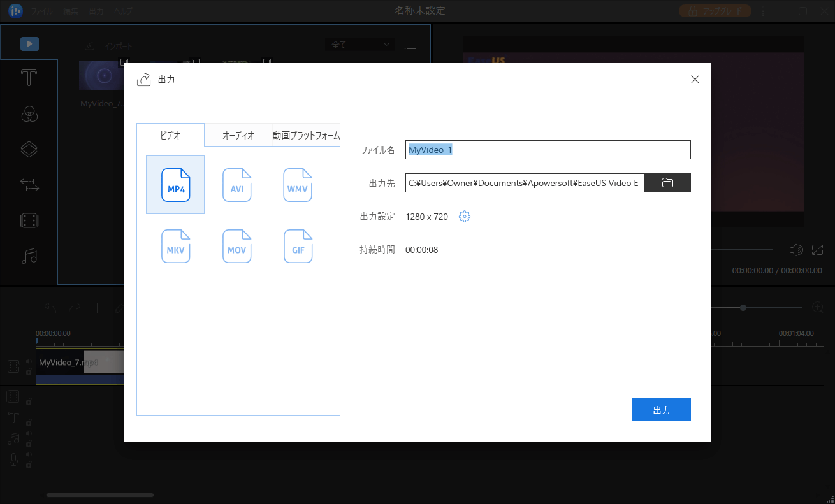Viewport: 835px width, 504px height.
Task: Choose the AVI output format
Action: 236,185
